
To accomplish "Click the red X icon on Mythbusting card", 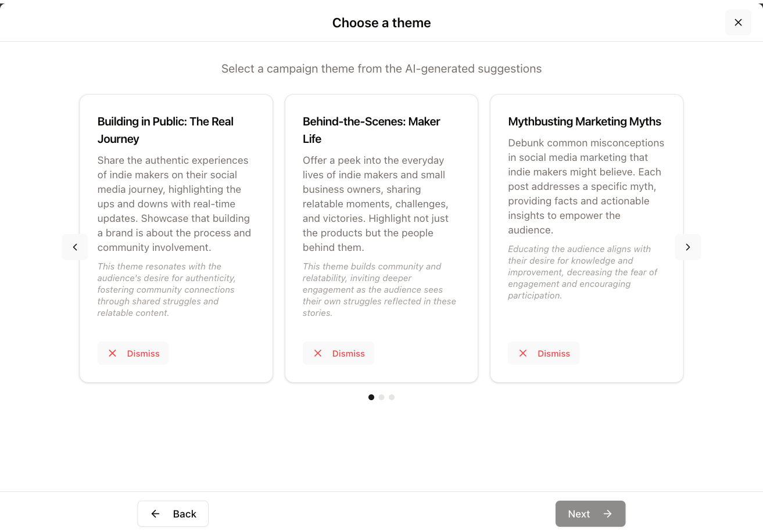I will [x=523, y=353].
